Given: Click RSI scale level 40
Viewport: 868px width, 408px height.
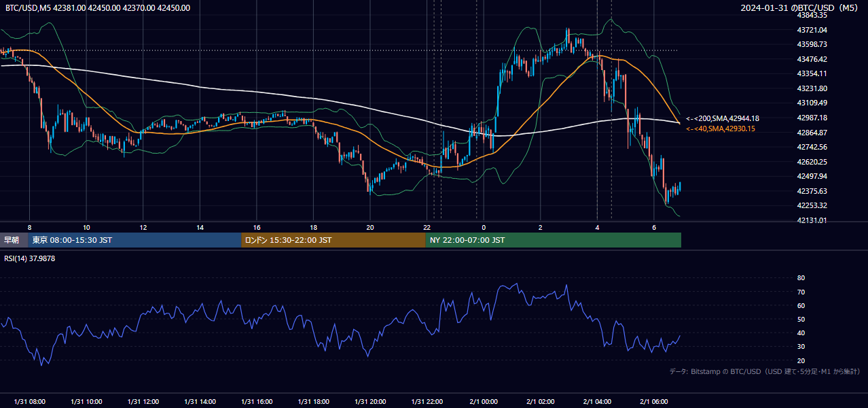Looking at the screenshot, I should pos(801,333).
